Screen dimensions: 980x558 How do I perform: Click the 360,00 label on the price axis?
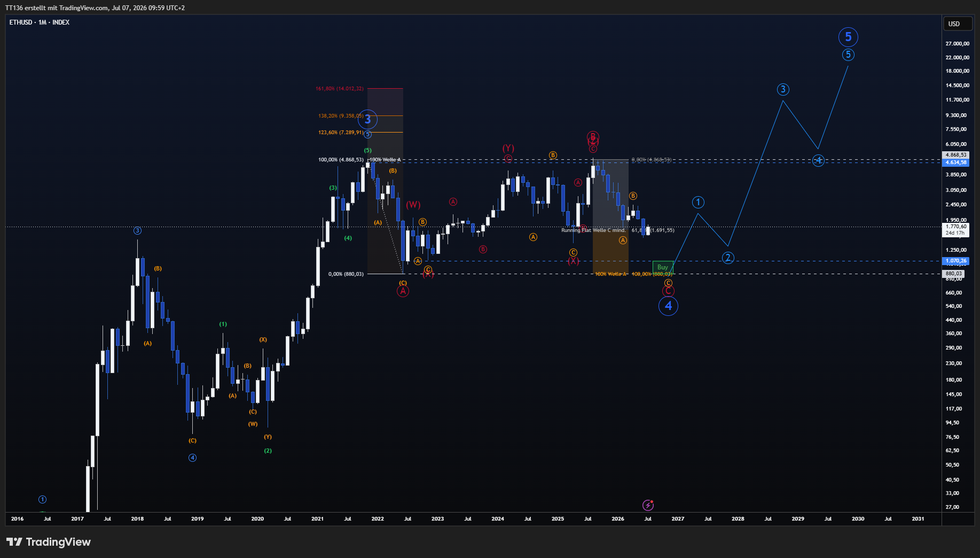954,334
